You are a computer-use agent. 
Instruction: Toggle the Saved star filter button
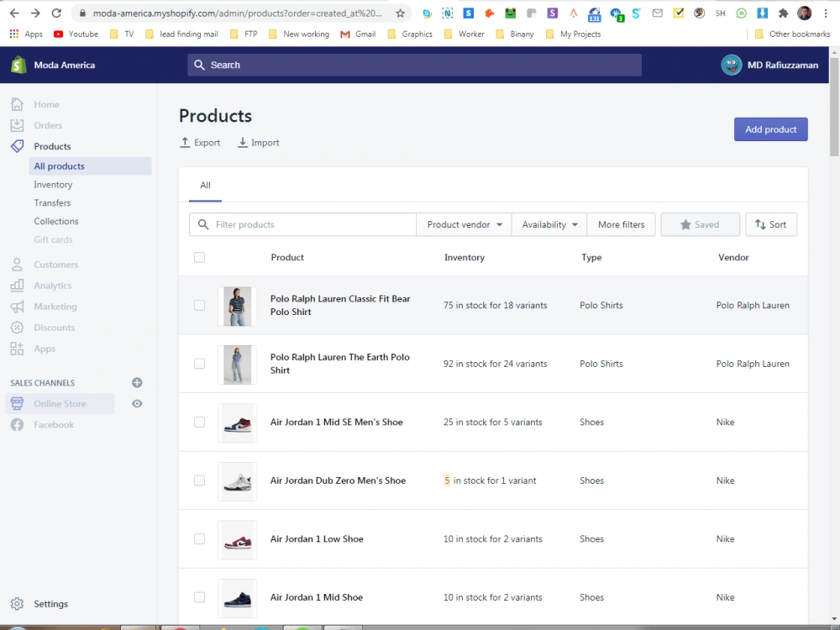(701, 224)
